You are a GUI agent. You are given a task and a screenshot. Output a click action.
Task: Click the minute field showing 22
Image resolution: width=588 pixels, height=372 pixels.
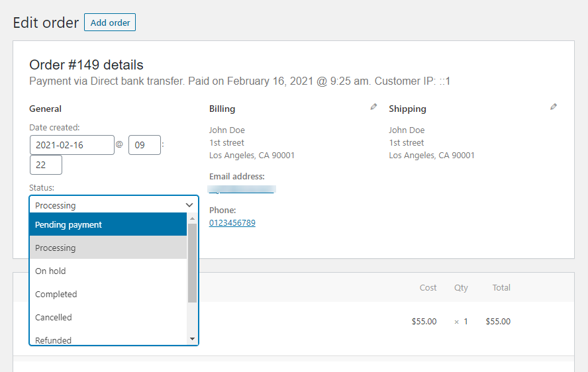click(46, 165)
